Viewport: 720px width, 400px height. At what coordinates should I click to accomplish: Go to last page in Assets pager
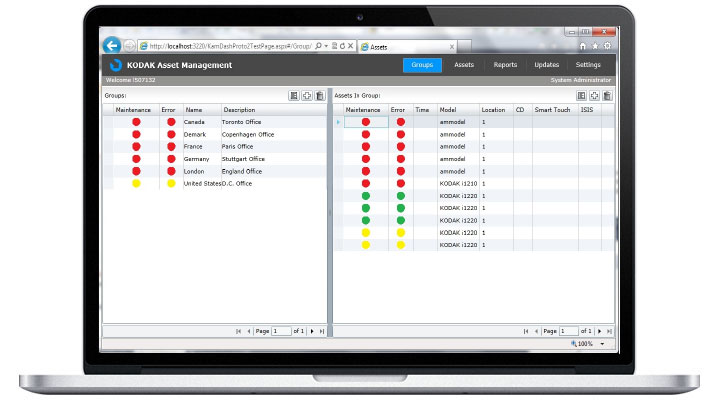(x=609, y=331)
